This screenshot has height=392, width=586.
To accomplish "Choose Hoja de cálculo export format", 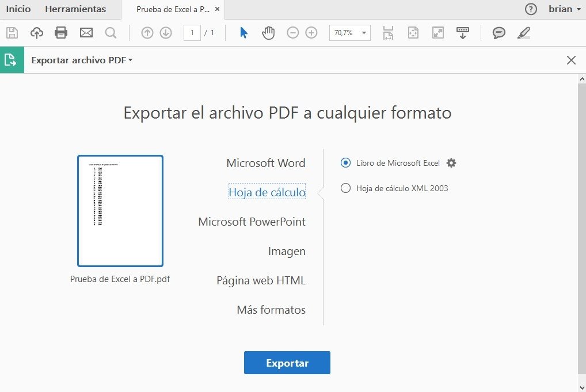I will (x=267, y=192).
